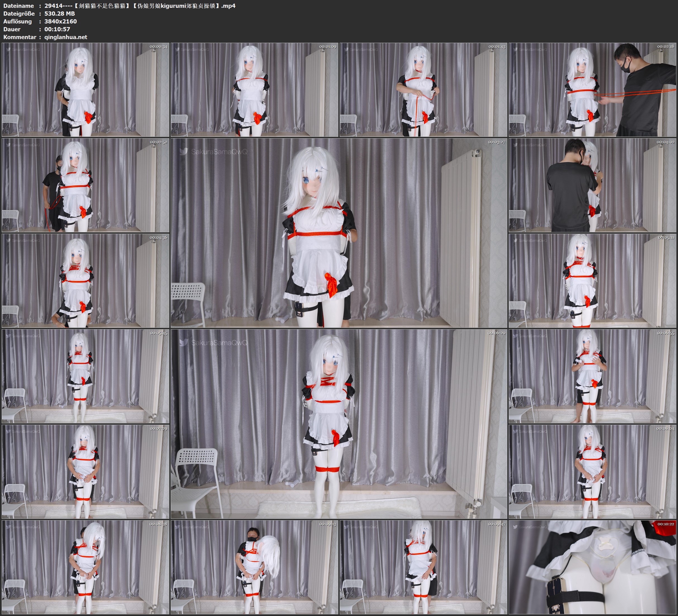Click the 00:10:57 duration value
Image resolution: width=678 pixels, height=616 pixels.
(x=57, y=29)
